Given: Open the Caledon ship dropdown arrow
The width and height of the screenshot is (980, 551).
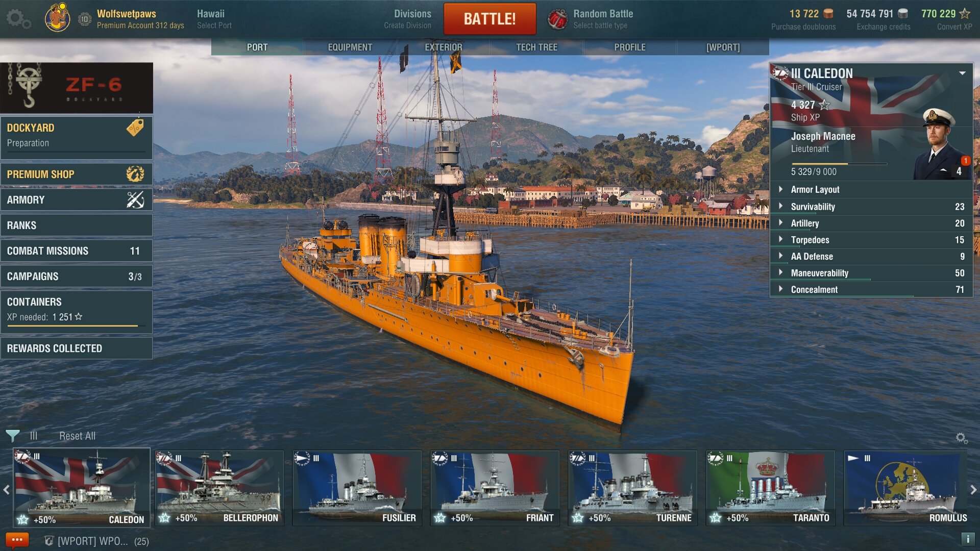Looking at the screenshot, I should pos(962,73).
